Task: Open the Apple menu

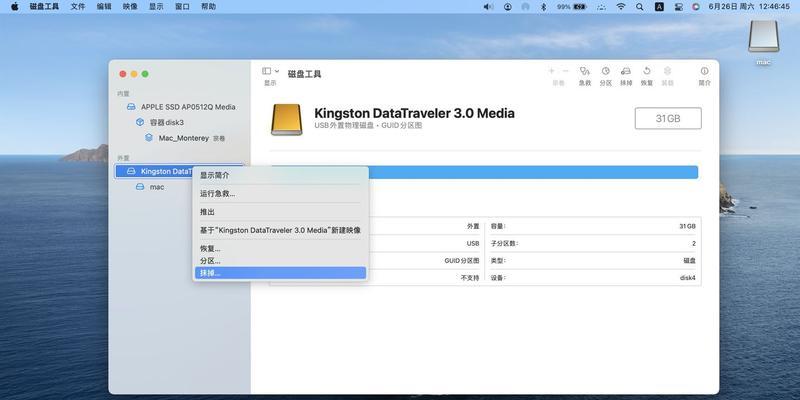Action: pos(15,7)
